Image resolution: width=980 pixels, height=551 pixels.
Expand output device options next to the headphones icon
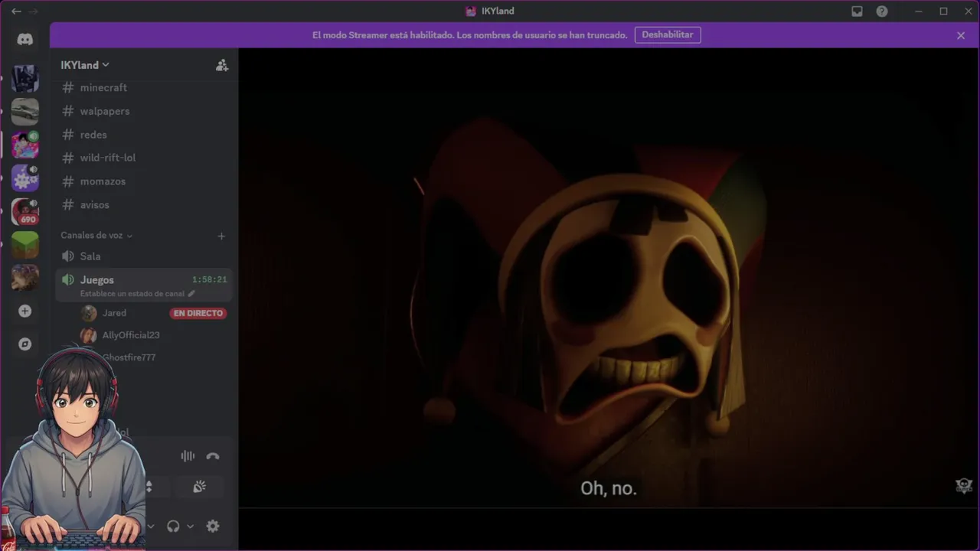click(190, 526)
